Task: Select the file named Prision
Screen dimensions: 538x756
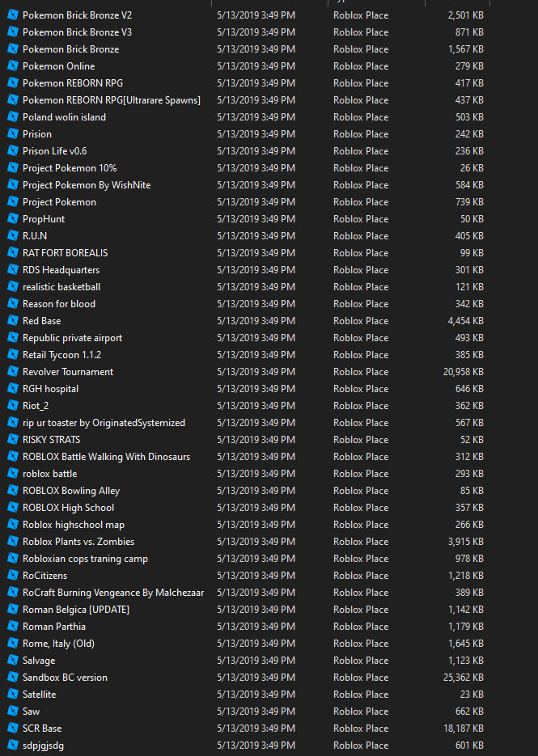Action: [37, 134]
